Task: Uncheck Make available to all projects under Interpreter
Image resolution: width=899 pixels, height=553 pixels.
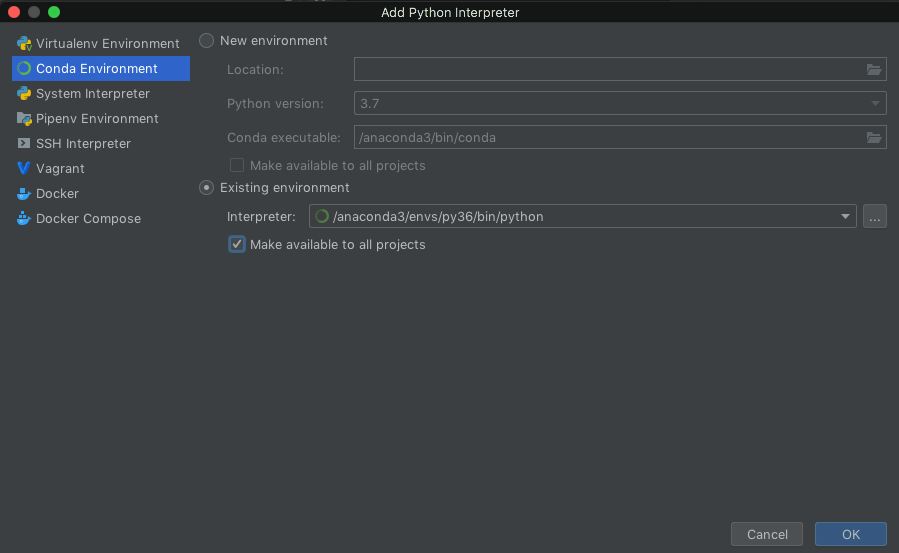Action: pos(237,244)
